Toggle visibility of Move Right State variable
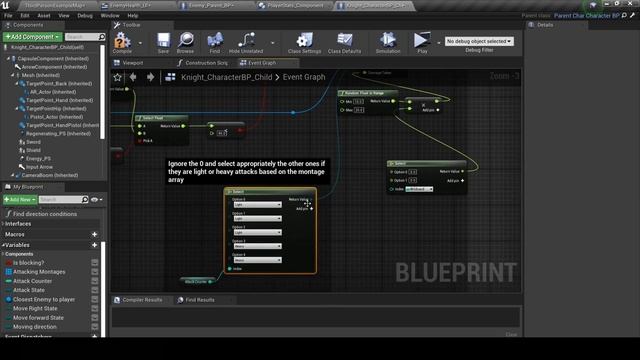This screenshot has height=360, width=640. [x=95, y=309]
